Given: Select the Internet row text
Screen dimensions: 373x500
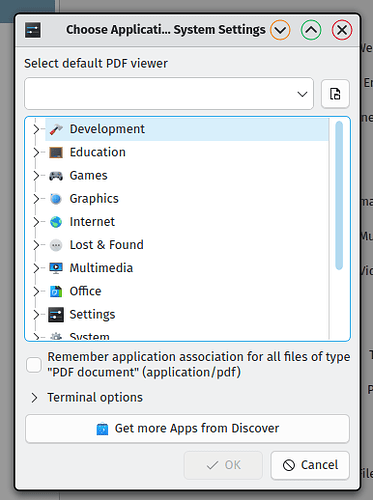Looking at the screenshot, I should [x=92, y=222].
